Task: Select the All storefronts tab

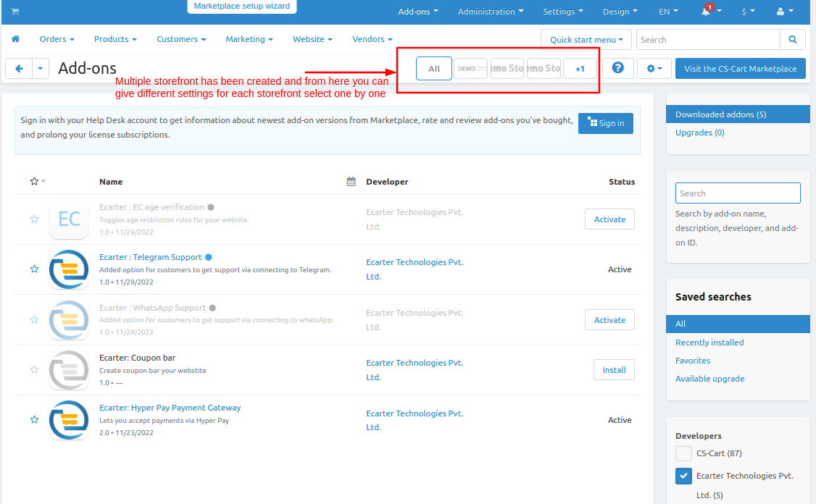Action: [434, 69]
